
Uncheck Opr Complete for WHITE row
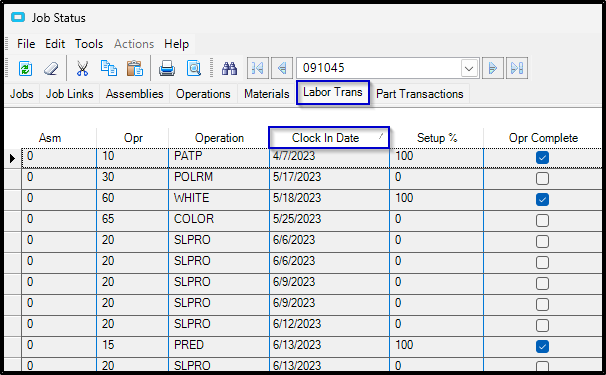click(x=542, y=199)
